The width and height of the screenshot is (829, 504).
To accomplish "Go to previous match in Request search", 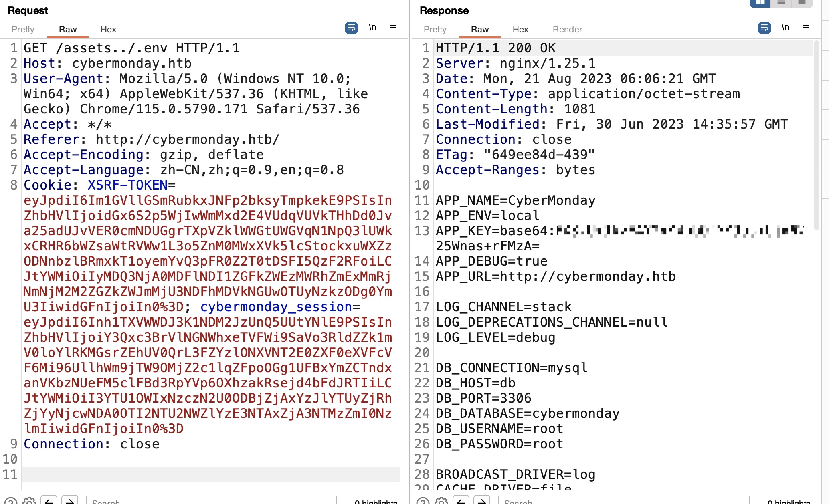I will [49, 501].
